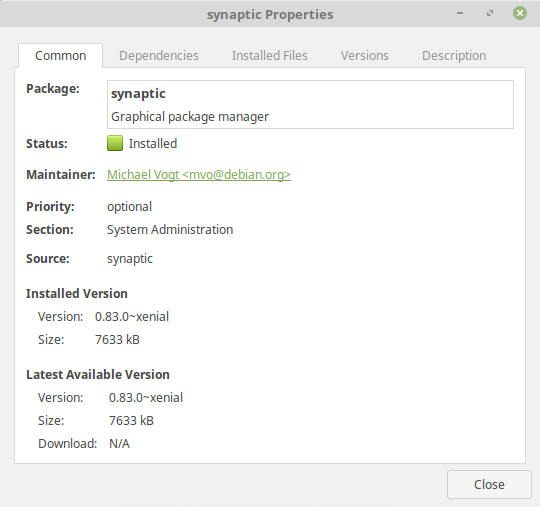
Task: Click the 'Maintainer:' label
Action: [x=61, y=175]
